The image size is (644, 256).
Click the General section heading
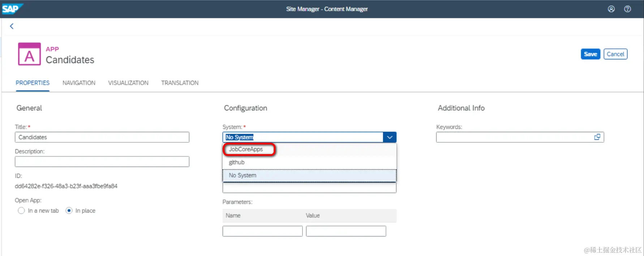pos(29,108)
